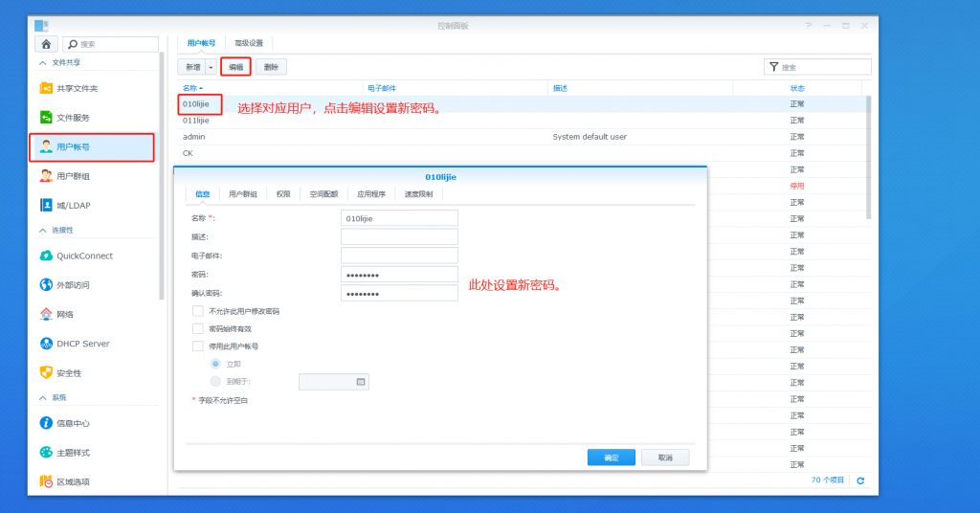980x513 pixels.
Task: Check the 密码始终有效 option
Action: tap(198, 328)
